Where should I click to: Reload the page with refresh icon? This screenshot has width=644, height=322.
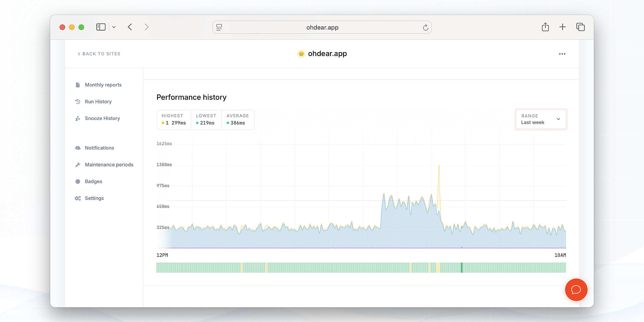pos(426,27)
